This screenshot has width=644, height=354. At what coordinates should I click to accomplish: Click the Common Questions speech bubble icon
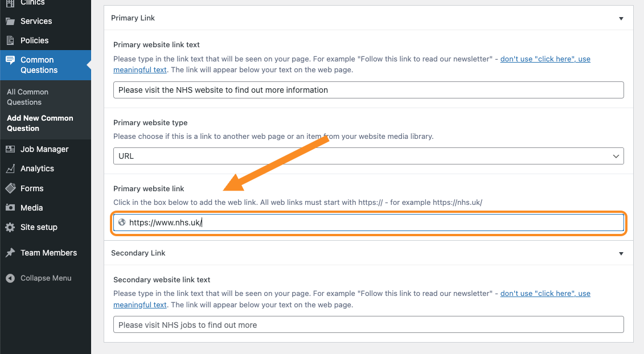10,60
